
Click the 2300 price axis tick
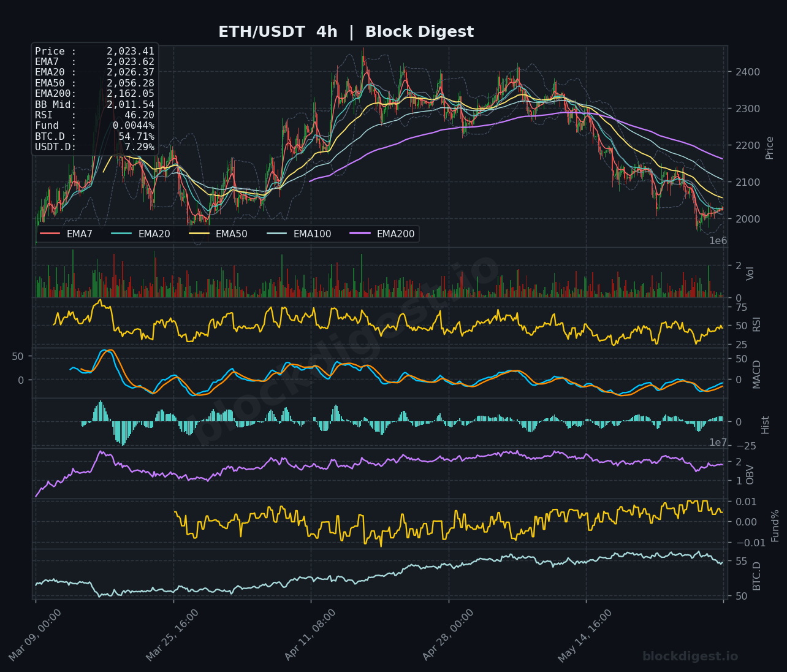point(748,109)
